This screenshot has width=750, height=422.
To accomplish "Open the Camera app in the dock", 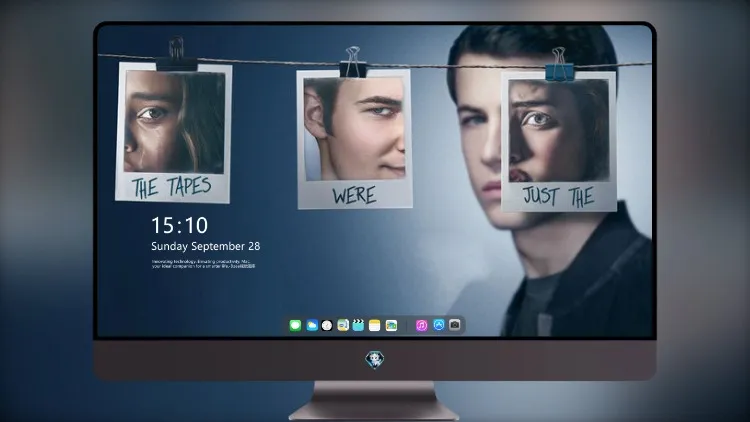I will click(455, 325).
